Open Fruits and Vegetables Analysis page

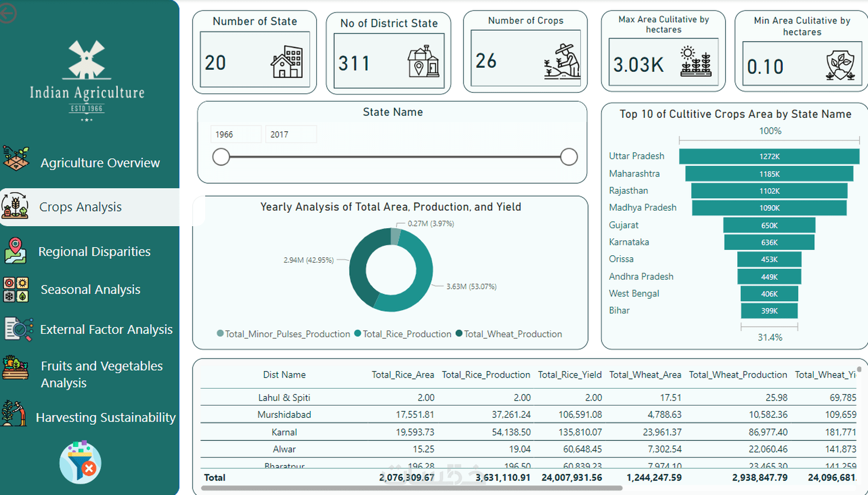pyautogui.click(x=102, y=375)
